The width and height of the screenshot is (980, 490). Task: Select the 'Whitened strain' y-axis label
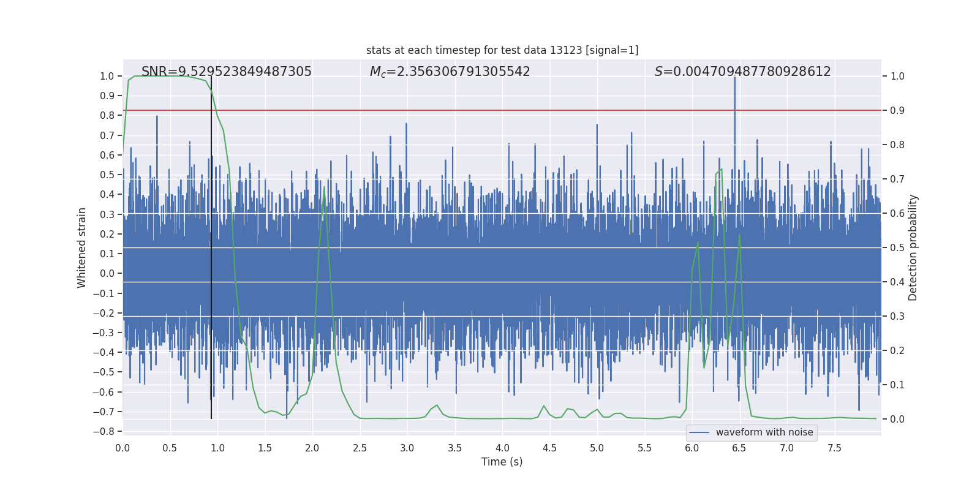coord(82,247)
